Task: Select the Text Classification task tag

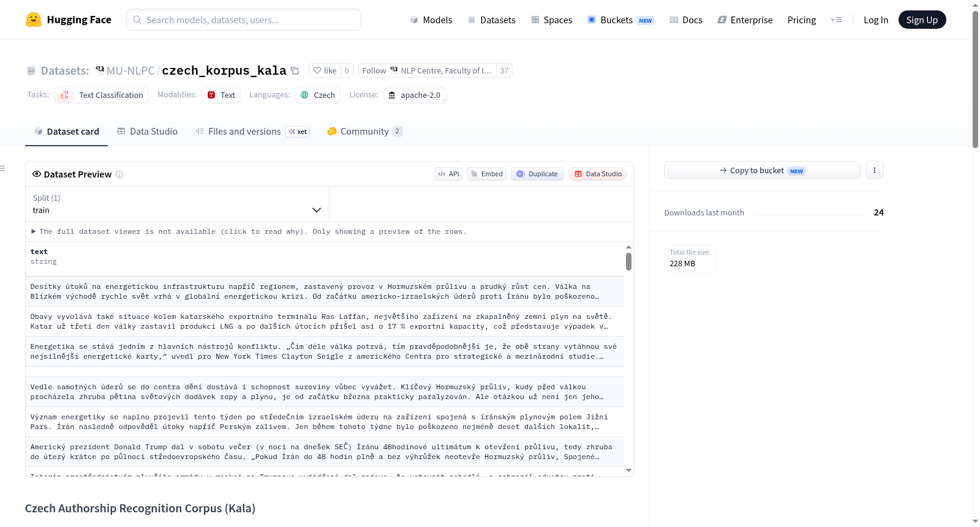Action: point(102,95)
